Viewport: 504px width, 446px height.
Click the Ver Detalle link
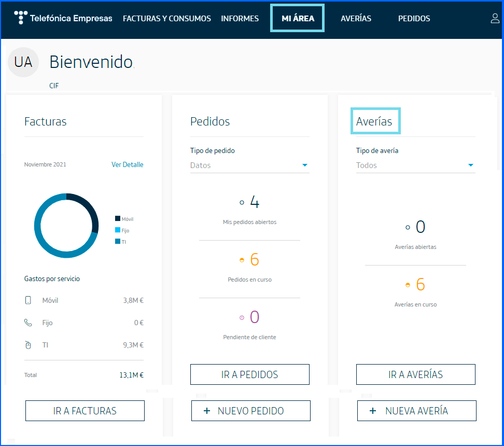point(128,164)
